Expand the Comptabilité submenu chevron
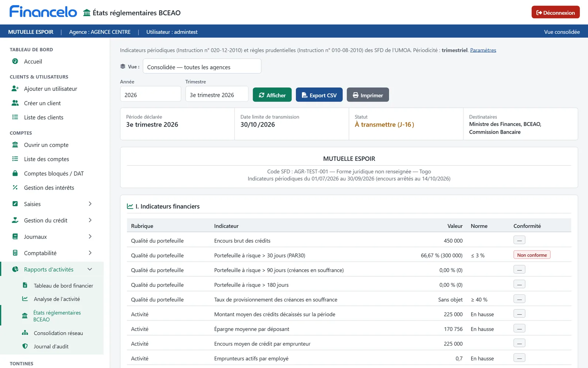This screenshot has width=588, height=368. pos(90,253)
